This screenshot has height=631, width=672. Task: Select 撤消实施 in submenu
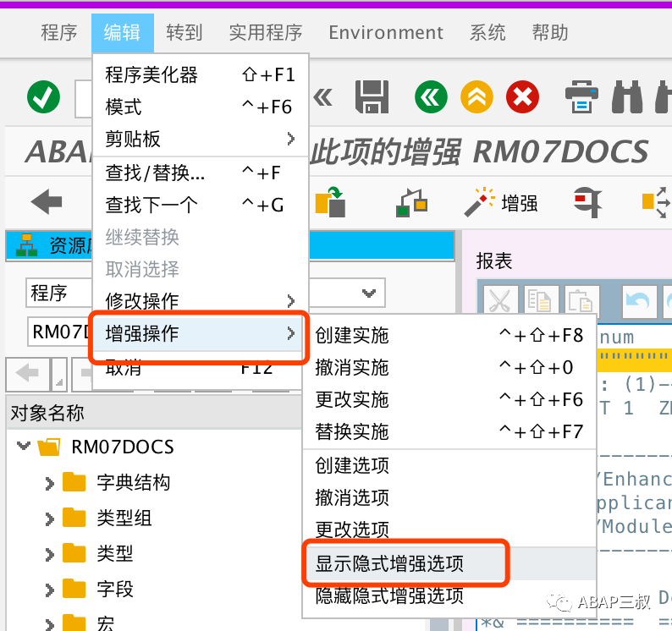point(449,368)
